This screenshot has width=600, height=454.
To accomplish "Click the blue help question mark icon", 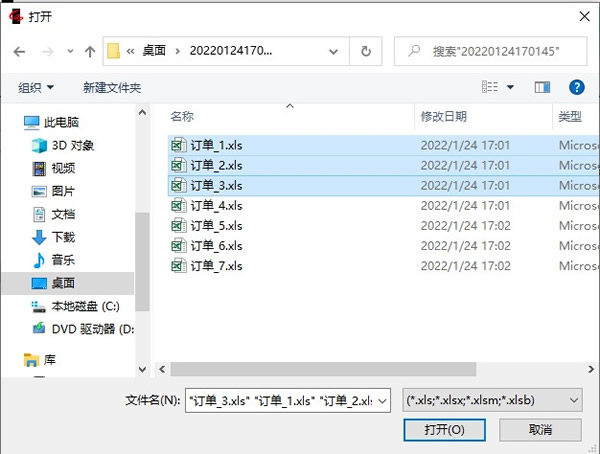I will coord(576,88).
